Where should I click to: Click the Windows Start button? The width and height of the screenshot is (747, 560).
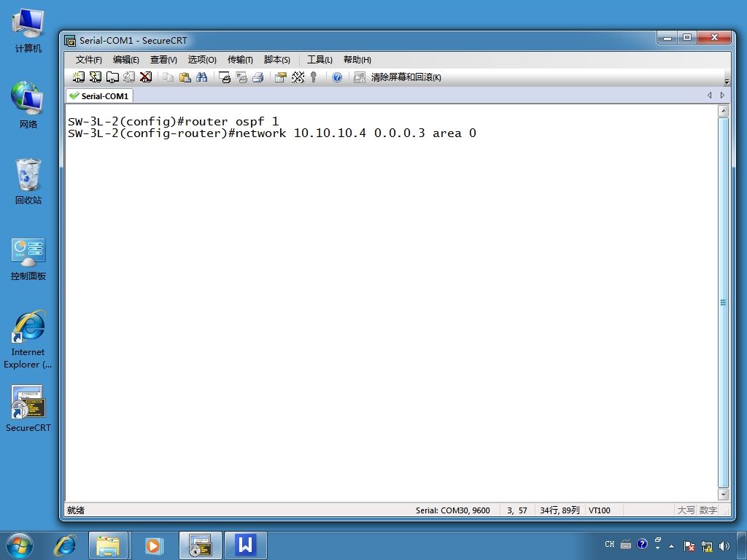point(20,545)
